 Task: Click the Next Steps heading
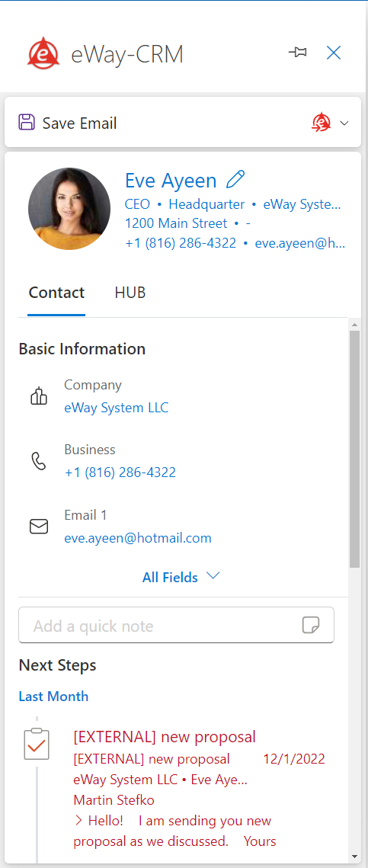click(58, 665)
